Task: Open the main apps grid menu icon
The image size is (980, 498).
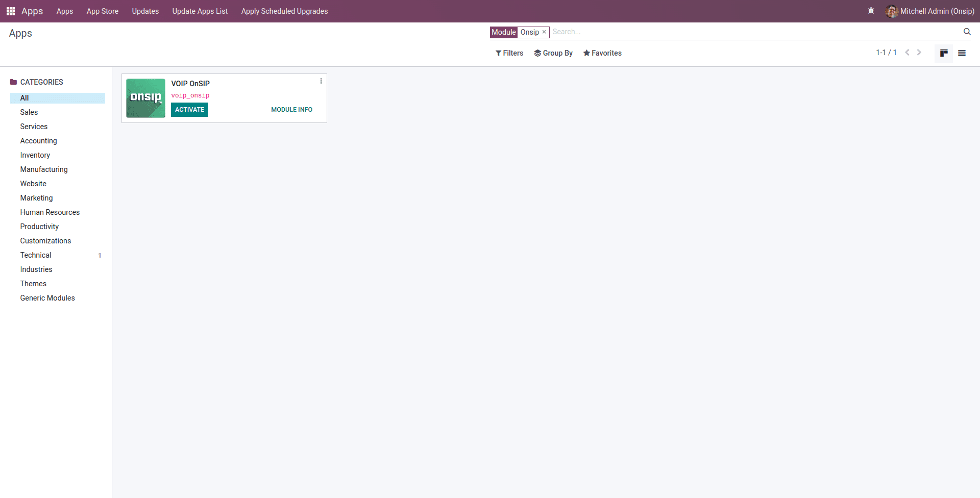Action: pyautogui.click(x=11, y=11)
